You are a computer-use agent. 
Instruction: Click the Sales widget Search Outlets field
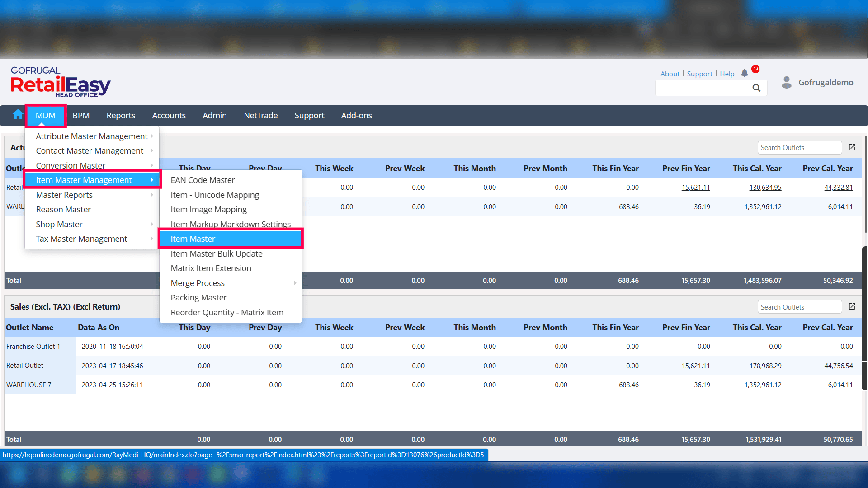(799, 307)
